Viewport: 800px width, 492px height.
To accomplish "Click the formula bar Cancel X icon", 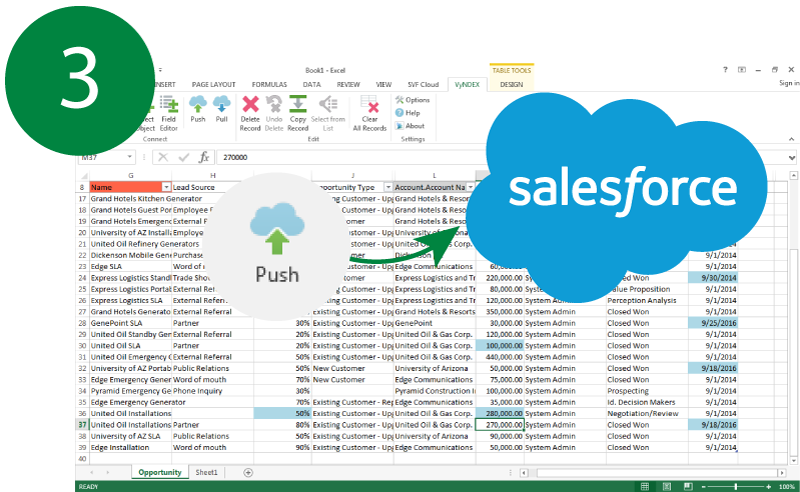I will (x=163, y=157).
